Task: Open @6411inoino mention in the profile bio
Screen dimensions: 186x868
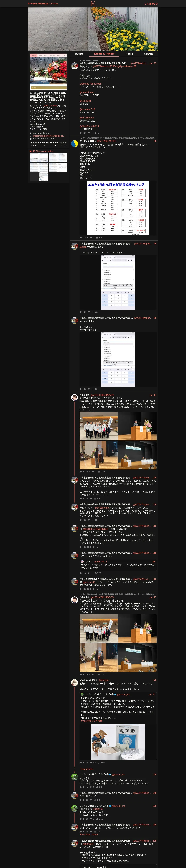Action: click(x=50, y=105)
